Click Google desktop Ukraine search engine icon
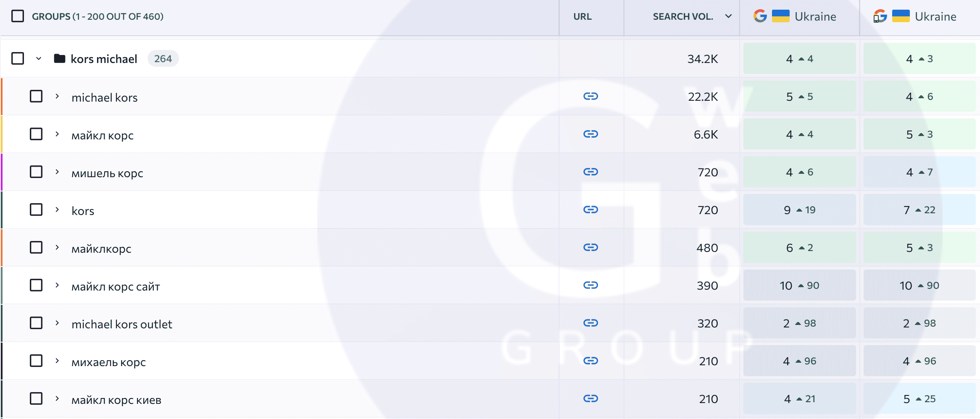 point(760,16)
